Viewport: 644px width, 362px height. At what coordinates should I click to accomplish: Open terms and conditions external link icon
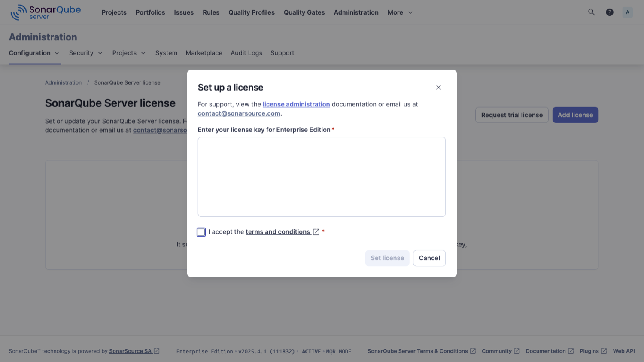click(x=316, y=232)
